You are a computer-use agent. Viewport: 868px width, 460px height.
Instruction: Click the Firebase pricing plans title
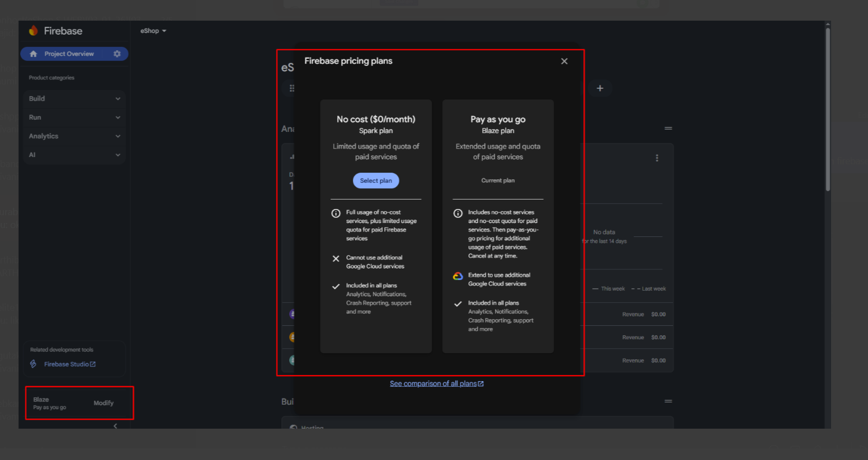tap(348, 61)
